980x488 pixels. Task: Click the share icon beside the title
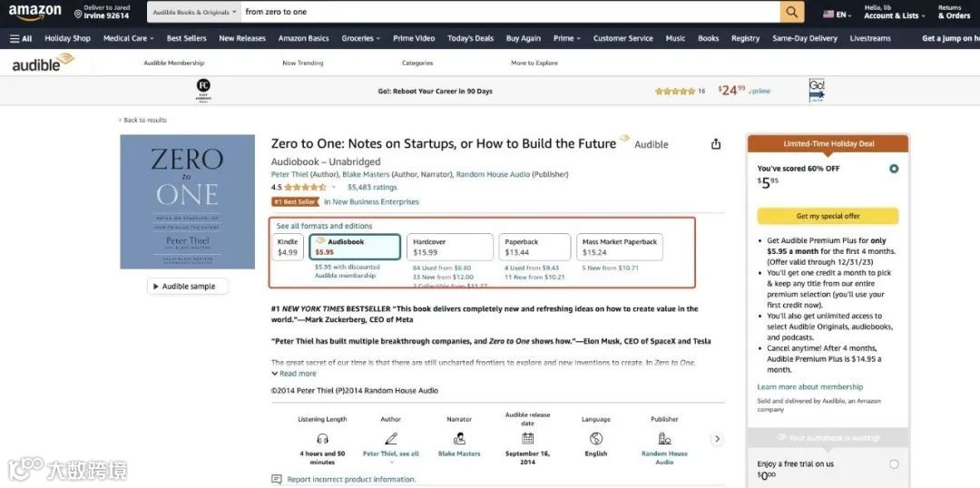click(x=716, y=144)
